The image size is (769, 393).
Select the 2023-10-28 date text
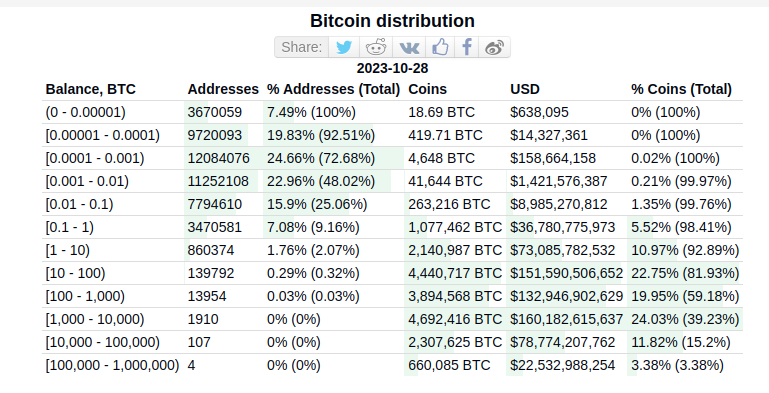click(x=392, y=68)
